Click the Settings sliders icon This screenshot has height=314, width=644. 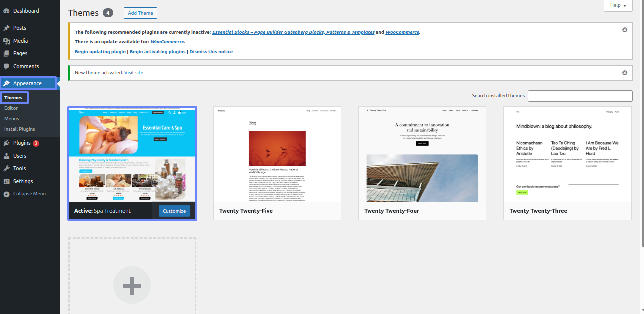(x=6, y=181)
